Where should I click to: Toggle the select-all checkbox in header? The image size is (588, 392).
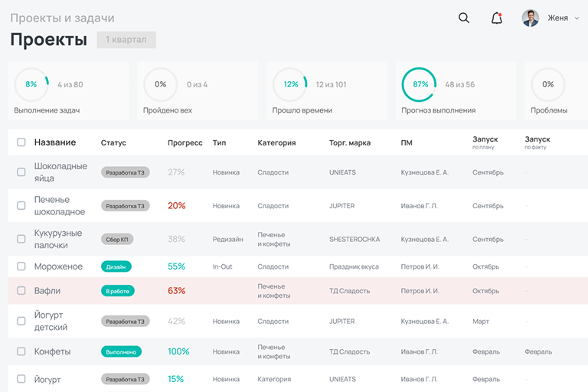(21, 142)
